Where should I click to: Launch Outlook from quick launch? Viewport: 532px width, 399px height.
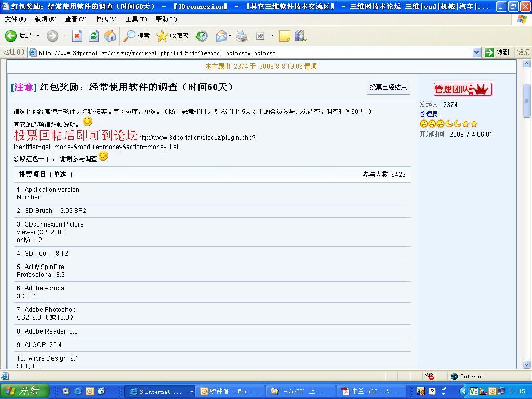(89, 391)
